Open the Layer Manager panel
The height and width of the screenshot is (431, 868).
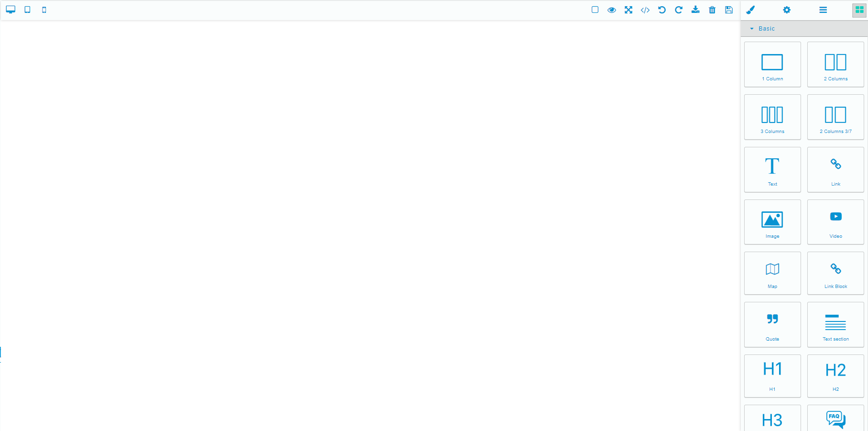coord(823,10)
